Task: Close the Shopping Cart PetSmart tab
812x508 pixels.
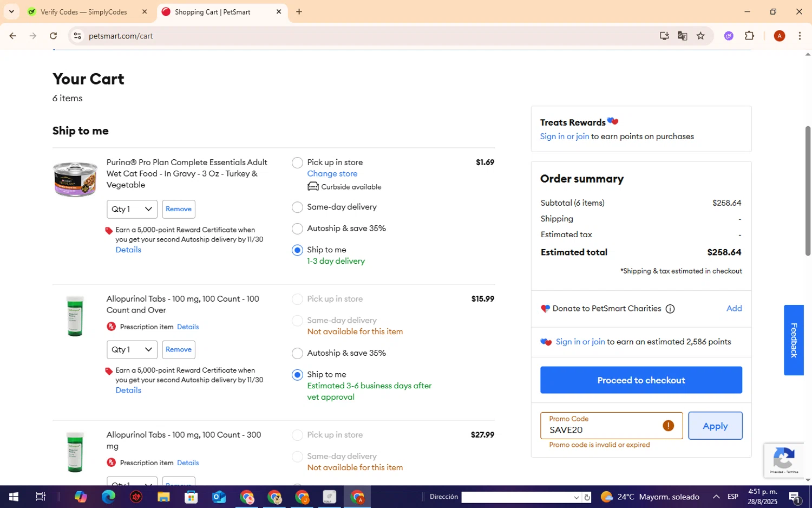Action: (279, 12)
